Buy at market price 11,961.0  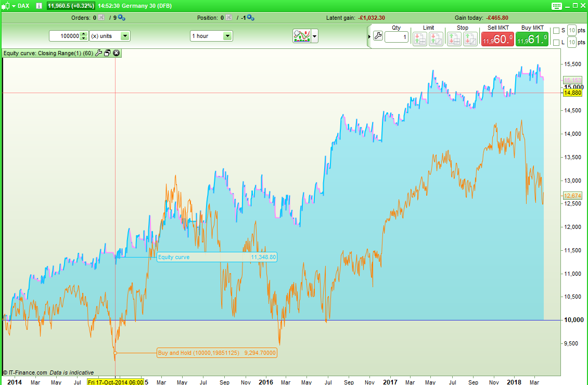click(x=532, y=39)
